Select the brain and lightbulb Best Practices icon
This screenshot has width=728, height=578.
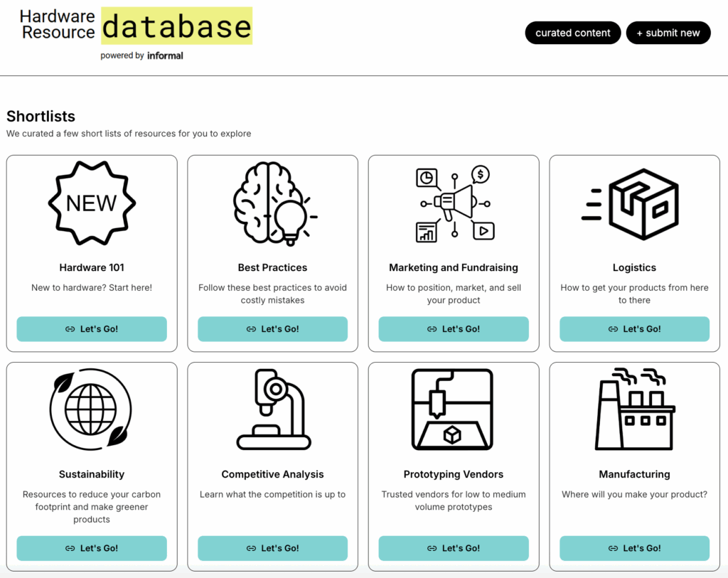tap(272, 204)
